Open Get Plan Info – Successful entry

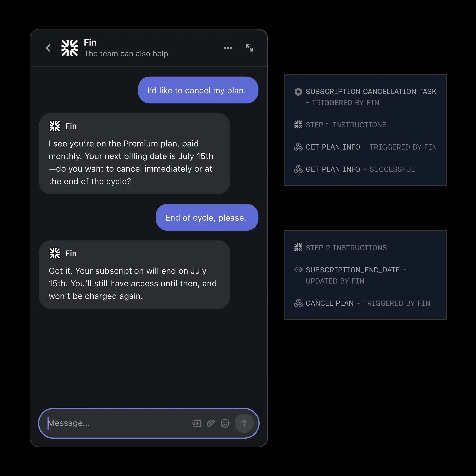pos(354,169)
